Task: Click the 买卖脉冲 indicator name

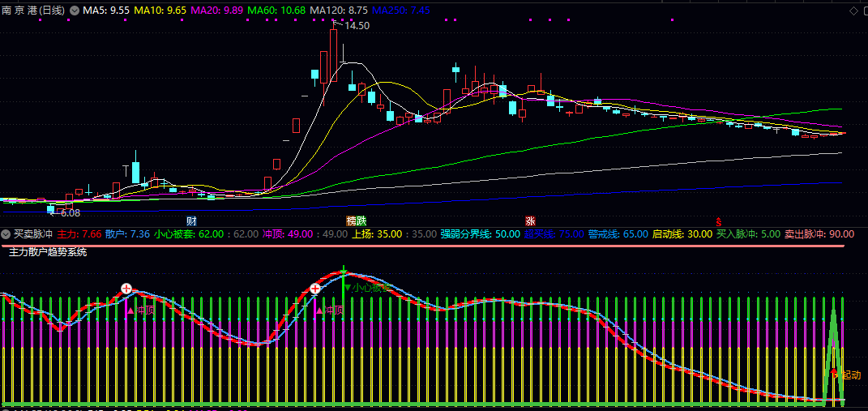Action: tap(33, 234)
